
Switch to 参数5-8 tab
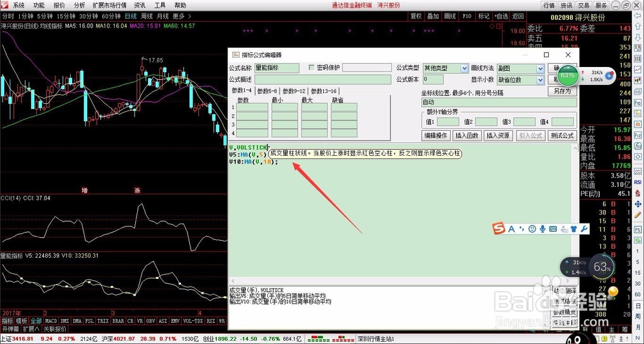tap(267, 91)
